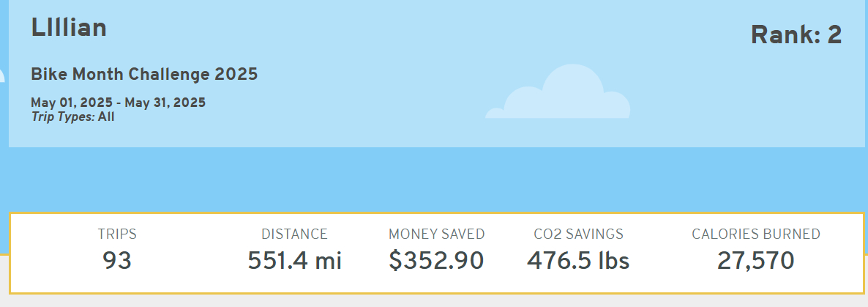The height and width of the screenshot is (307, 868).
Task: Click the TRIPS stat label
Action: click(x=117, y=234)
